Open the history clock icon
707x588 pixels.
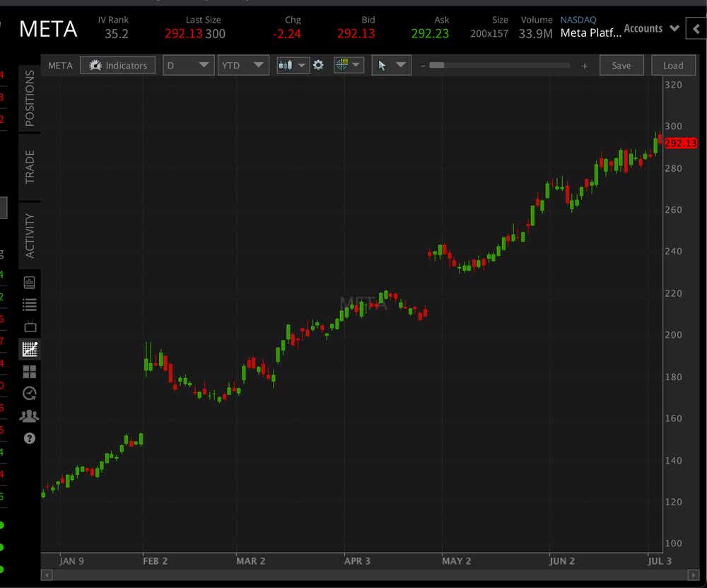[29, 394]
